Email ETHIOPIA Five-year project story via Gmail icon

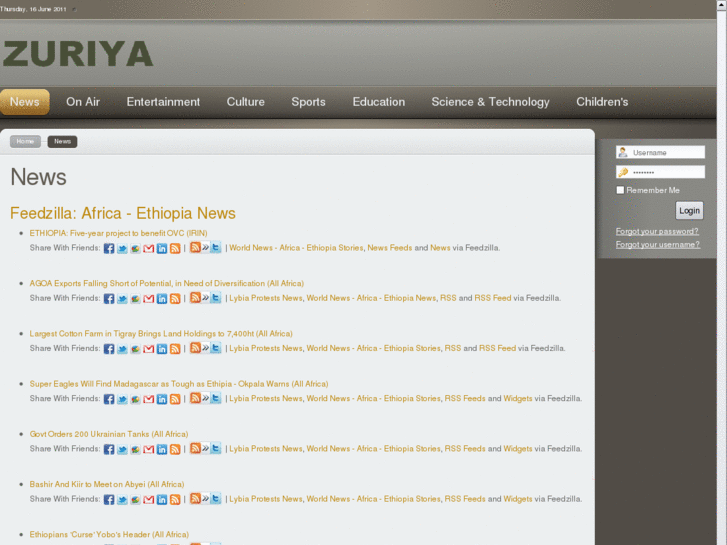click(x=148, y=248)
